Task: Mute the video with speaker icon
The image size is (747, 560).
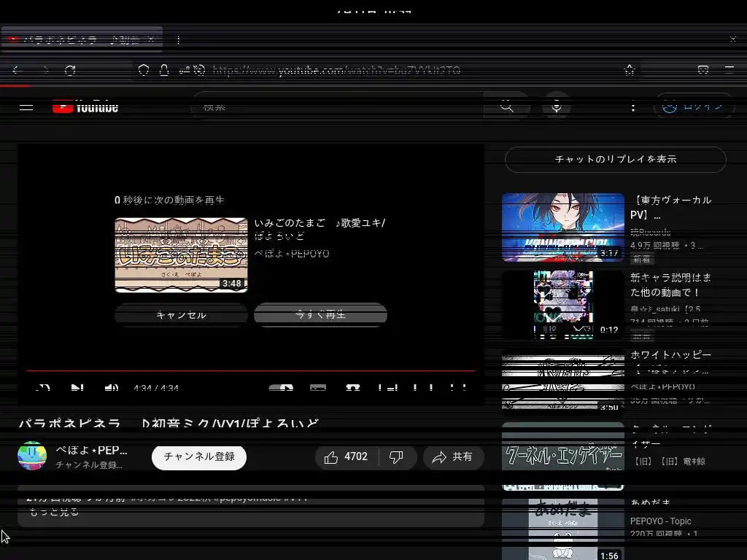Action: (x=111, y=388)
